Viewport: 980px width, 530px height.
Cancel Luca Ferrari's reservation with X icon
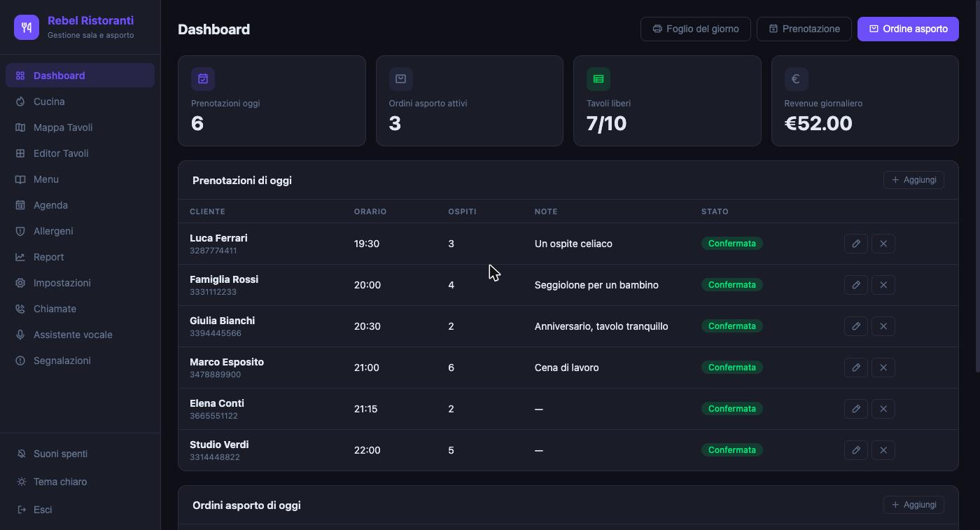coord(883,244)
